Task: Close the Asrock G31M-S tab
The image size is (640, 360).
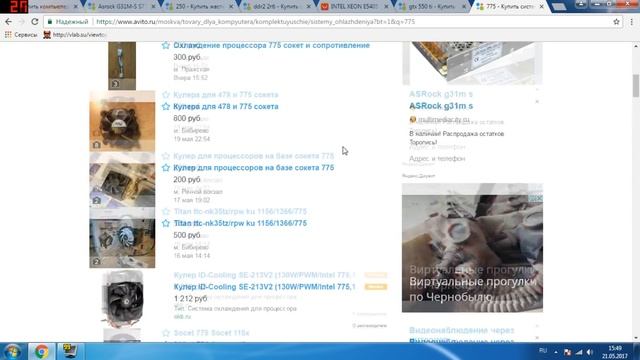Action: point(153,7)
